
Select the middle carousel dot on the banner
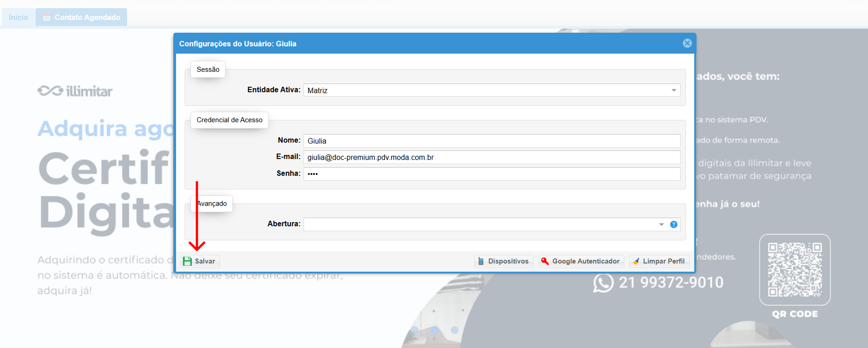pos(435,330)
